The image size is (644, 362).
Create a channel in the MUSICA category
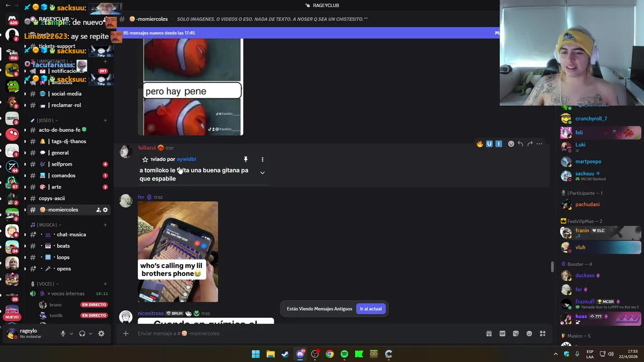[x=105, y=225]
